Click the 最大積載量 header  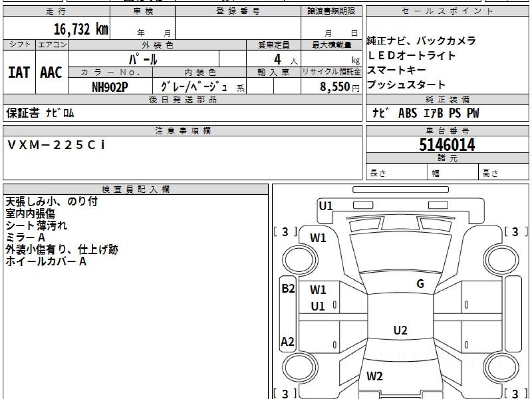[332, 45]
